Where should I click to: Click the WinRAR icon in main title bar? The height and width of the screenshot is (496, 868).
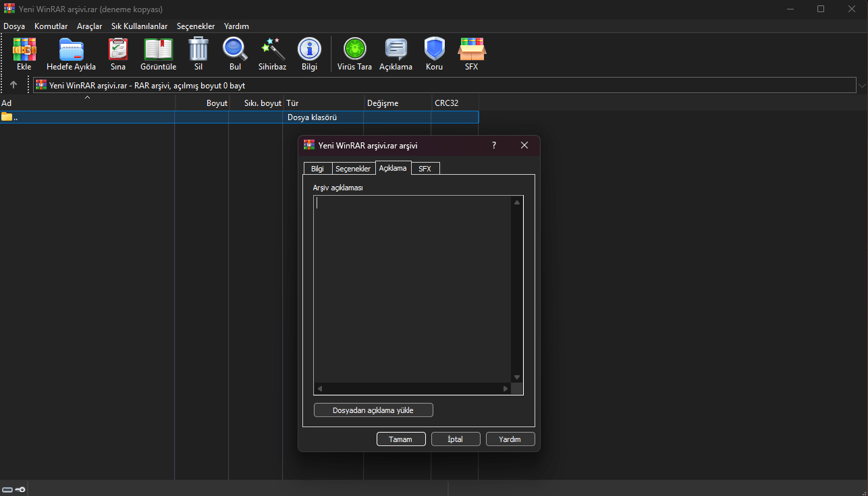click(x=9, y=9)
